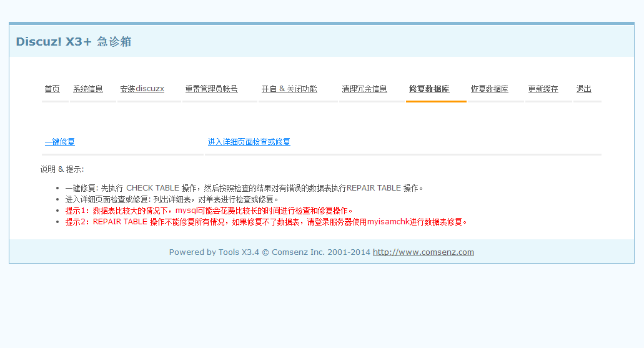Screen dimensions: 644x348
Task: Open the 安装discuzx tab
Action: [142, 88]
